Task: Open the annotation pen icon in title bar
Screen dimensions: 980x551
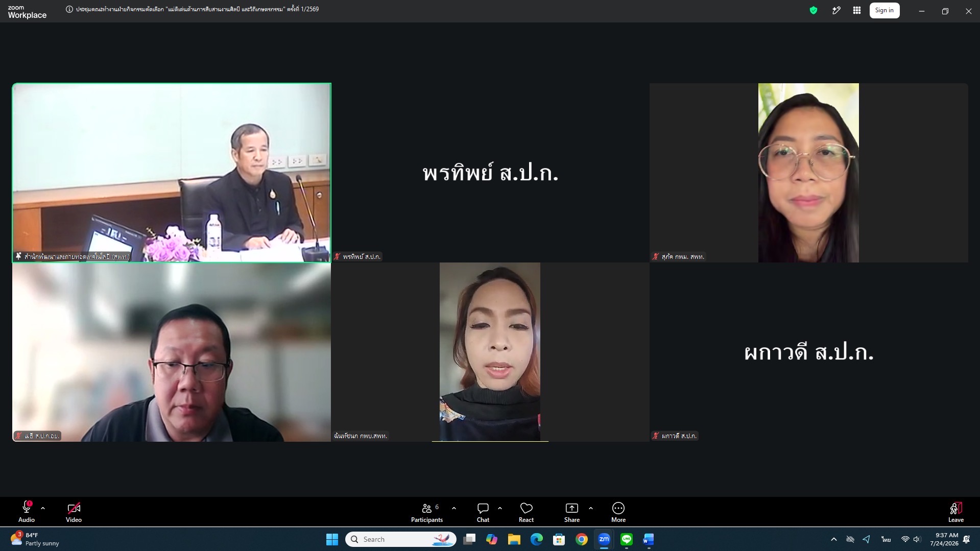Action: tap(836, 10)
